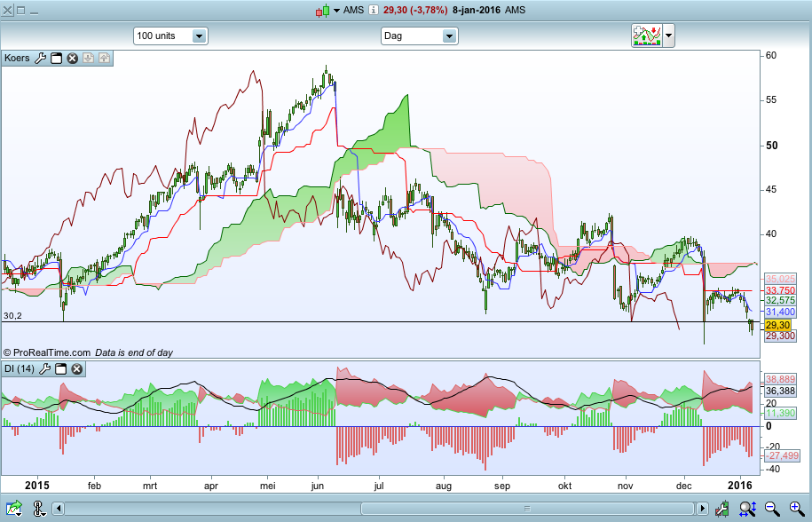Expand the arrow next to the AMS ticker
The width and height of the screenshot is (812, 522).
pos(336,11)
